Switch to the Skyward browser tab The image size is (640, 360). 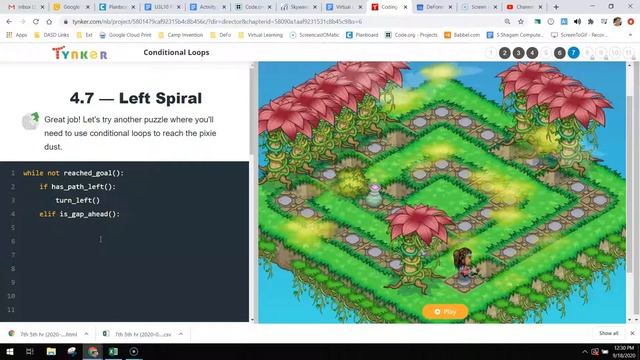point(297,7)
